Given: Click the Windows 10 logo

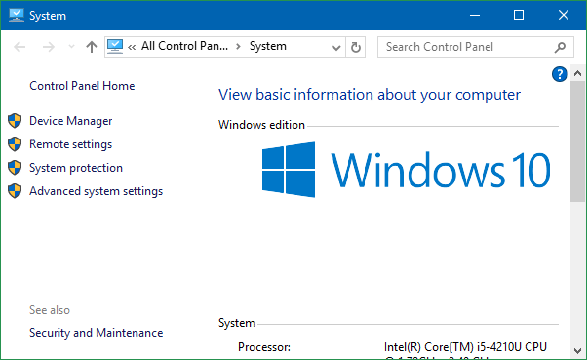Looking at the screenshot, I should coord(406,170).
